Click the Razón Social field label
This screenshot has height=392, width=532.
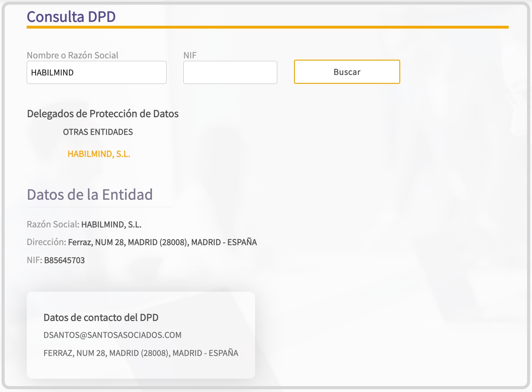click(52, 225)
